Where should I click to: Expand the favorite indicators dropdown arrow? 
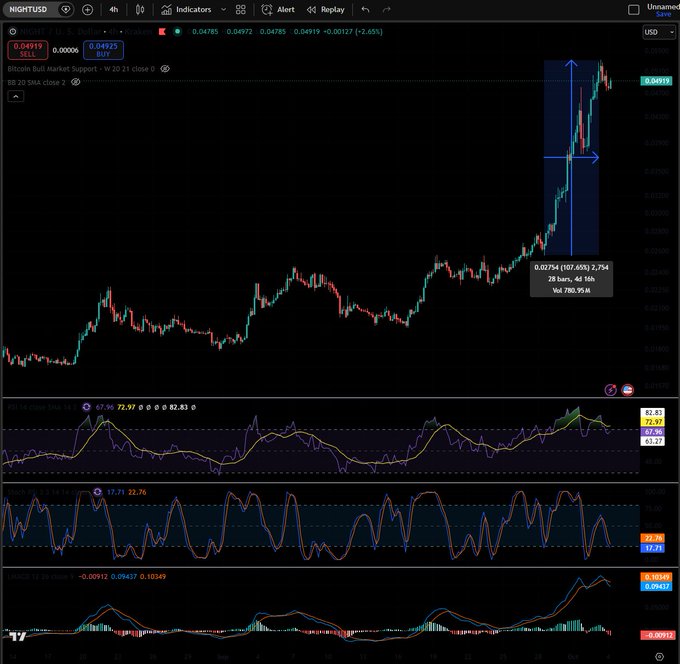coord(223,10)
